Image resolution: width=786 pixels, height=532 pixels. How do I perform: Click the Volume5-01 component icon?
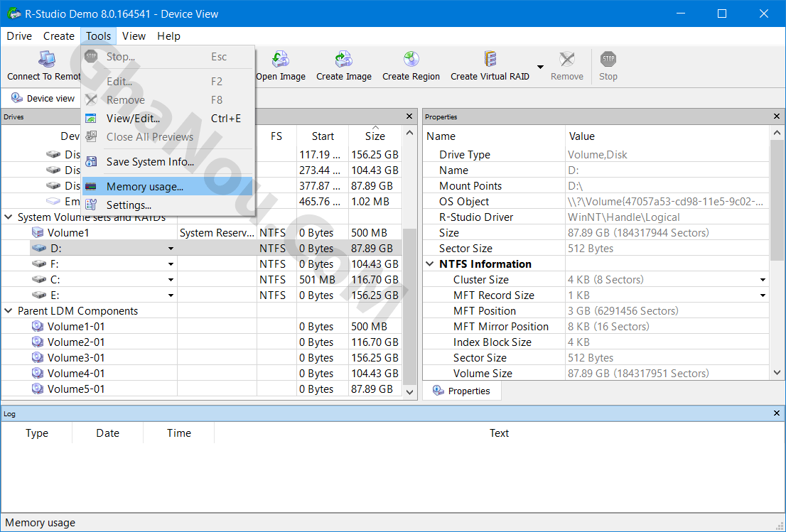pos(38,389)
